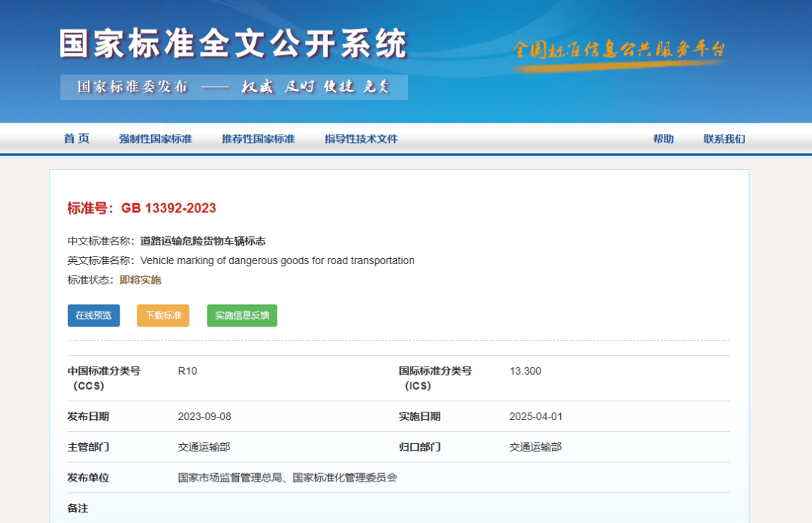812x523 pixels.
Task: Open the 强制性国家标准 menu item
Action: coord(156,139)
